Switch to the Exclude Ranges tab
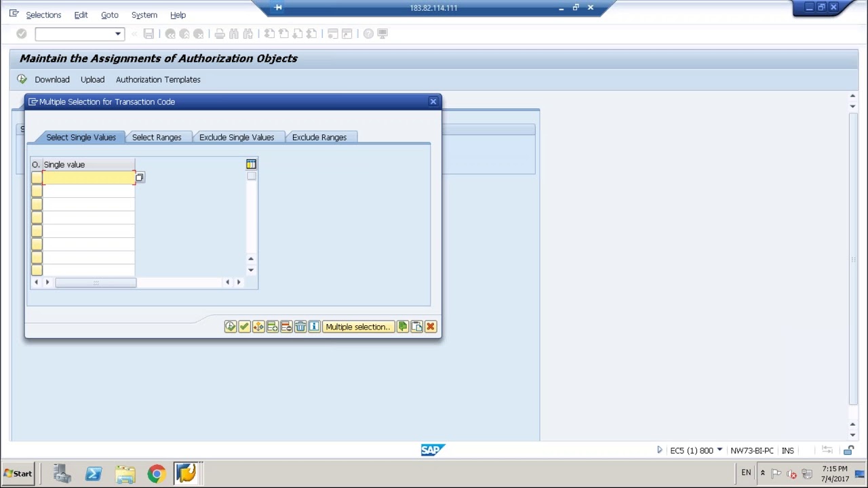Screen dimensions: 868x488 (319, 137)
